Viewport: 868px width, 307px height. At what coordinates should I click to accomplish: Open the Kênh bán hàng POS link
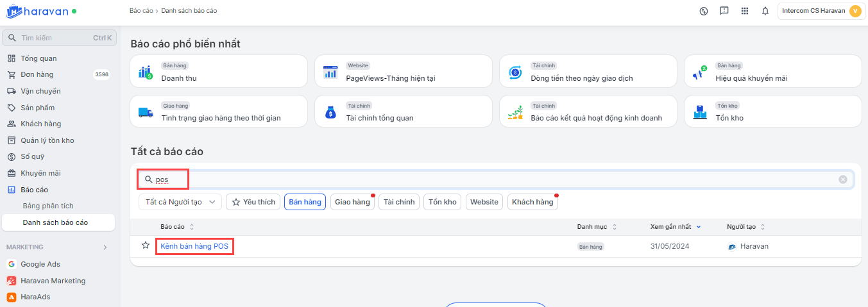[194, 246]
